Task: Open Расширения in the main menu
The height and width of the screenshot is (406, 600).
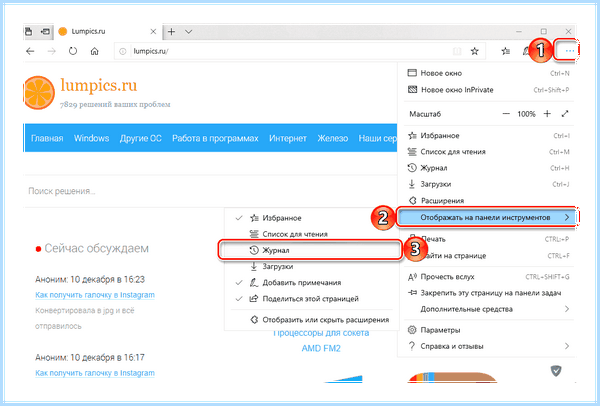Action: [x=489, y=201]
